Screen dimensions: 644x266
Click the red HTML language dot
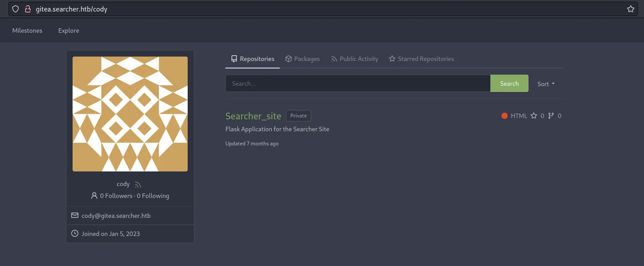[x=504, y=116]
